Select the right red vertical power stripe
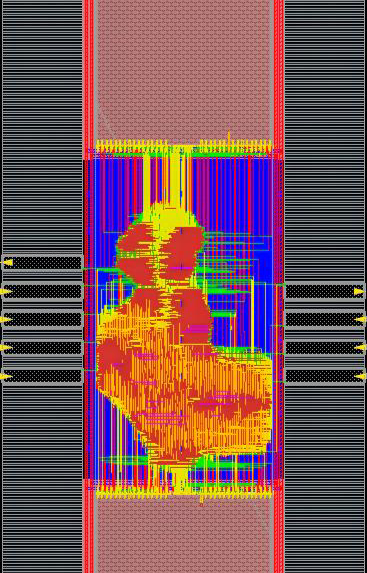 click(x=279, y=286)
